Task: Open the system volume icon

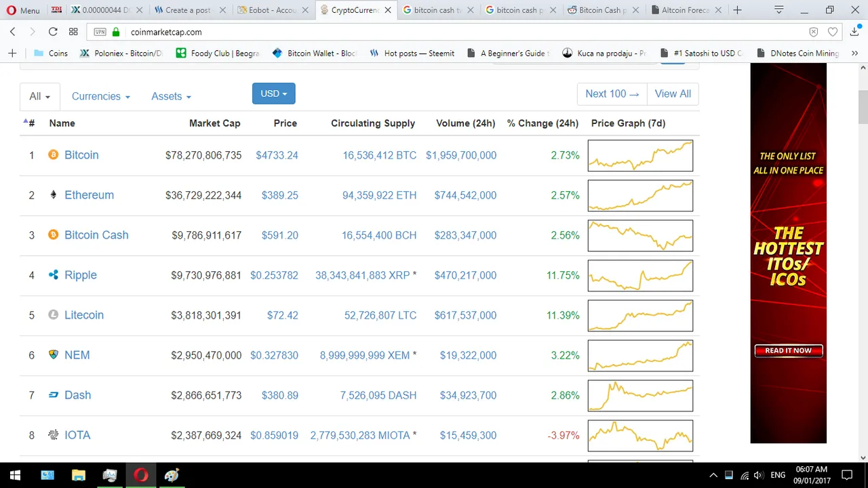Action: pyautogui.click(x=758, y=475)
